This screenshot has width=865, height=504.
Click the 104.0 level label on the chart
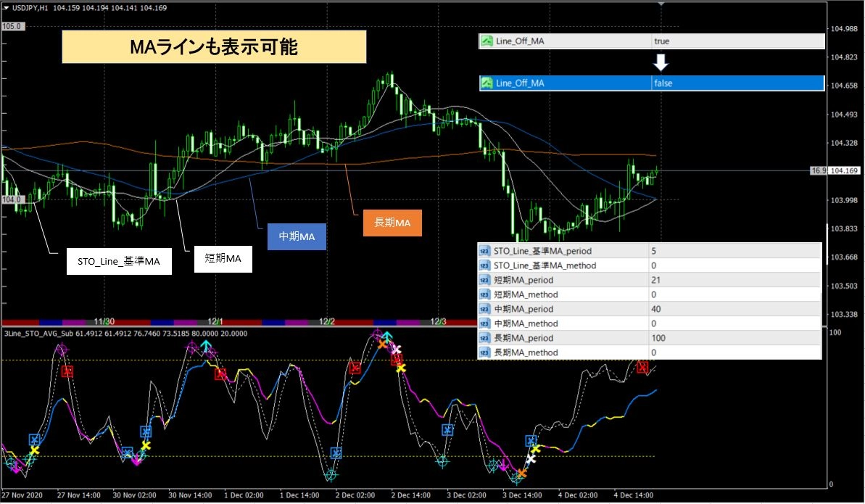(x=12, y=199)
